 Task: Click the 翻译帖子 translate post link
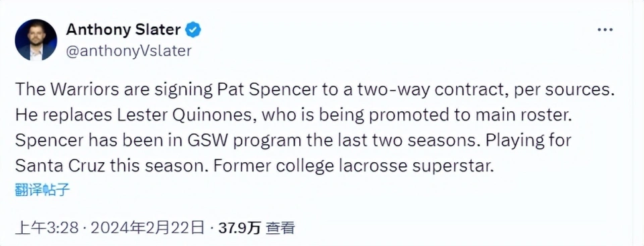[x=42, y=190]
